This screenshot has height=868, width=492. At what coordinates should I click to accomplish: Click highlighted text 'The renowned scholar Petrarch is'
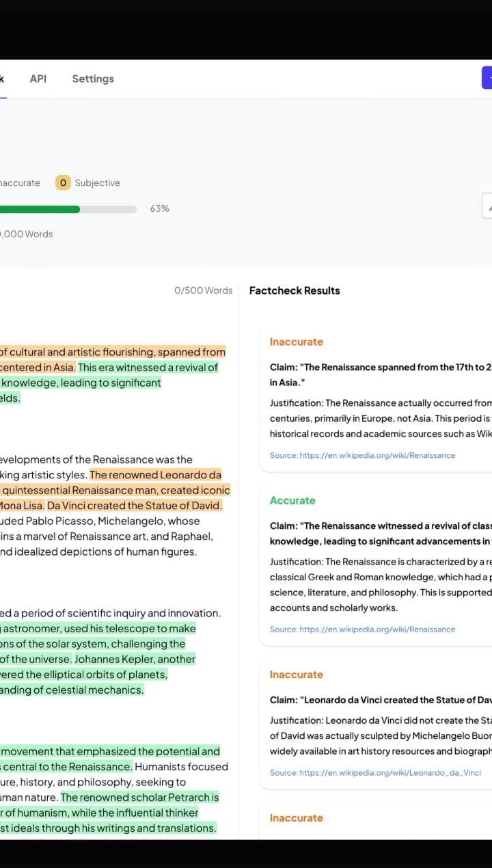coord(140,798)
